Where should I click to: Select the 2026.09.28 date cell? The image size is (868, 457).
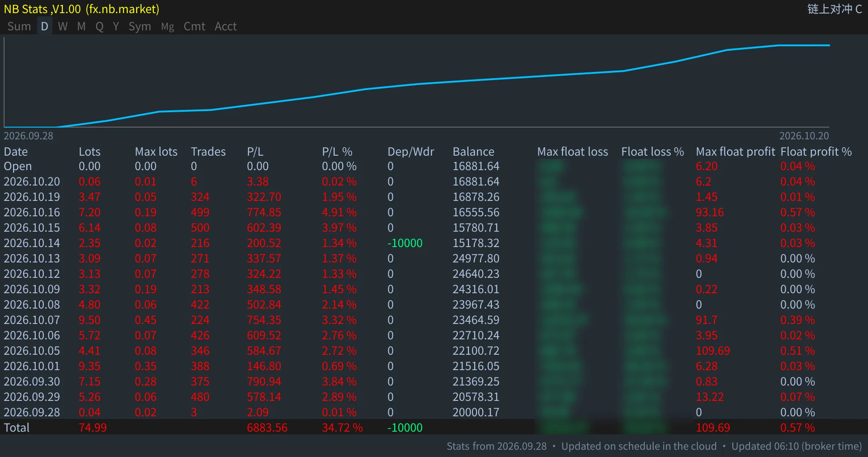pos(32,412)
